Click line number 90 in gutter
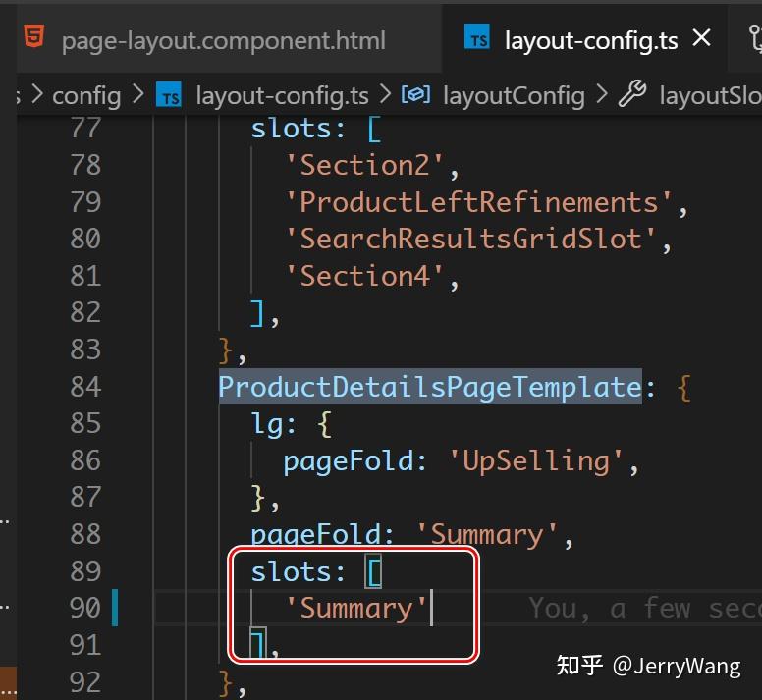762x700 pixels. [85, 608]
